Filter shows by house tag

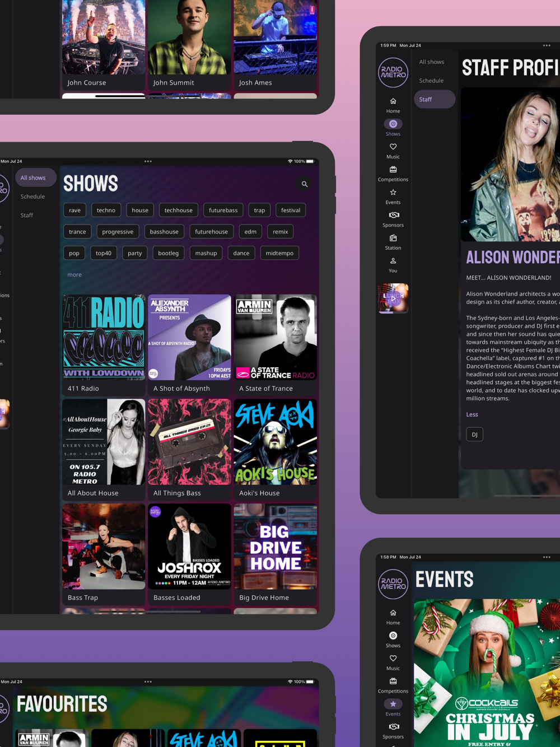[x=140, y=211]
